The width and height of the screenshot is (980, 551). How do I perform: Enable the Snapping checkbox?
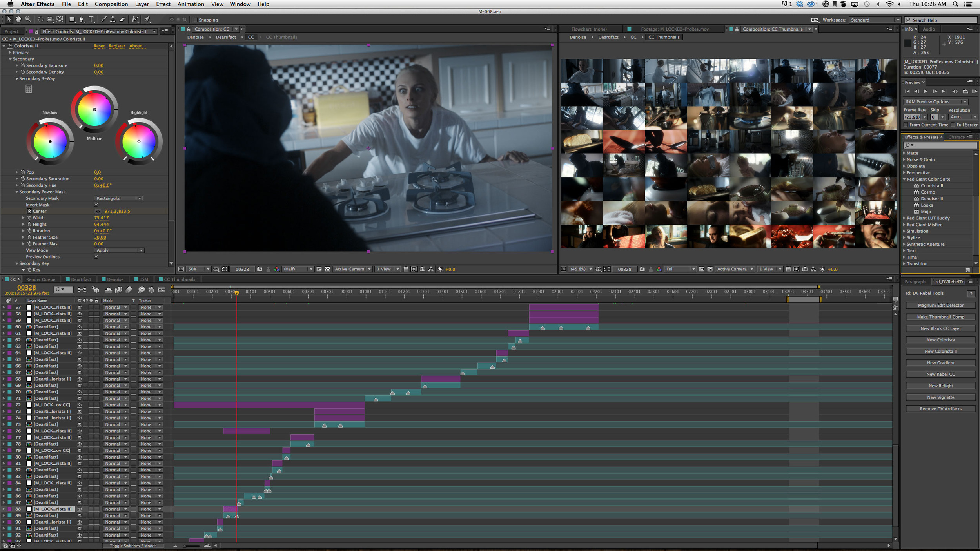tap(195, 20)
